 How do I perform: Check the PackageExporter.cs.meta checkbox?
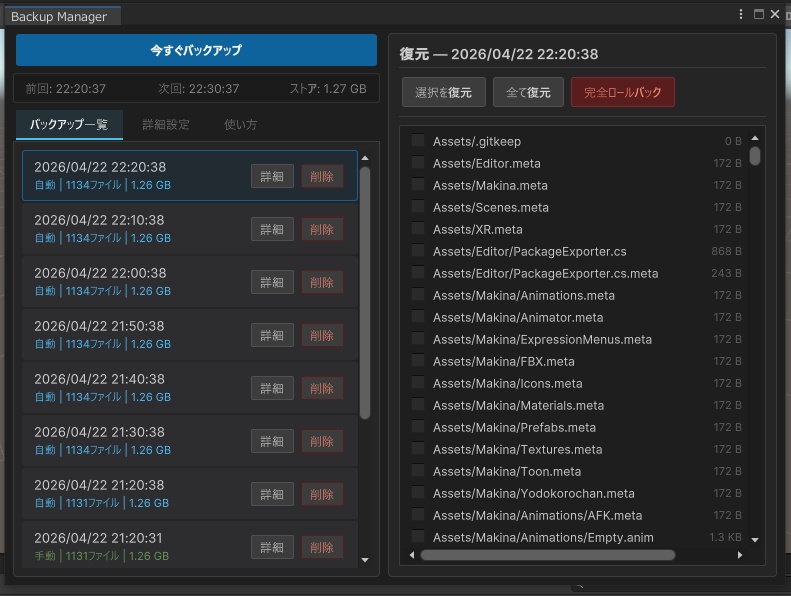pos(418,273)
